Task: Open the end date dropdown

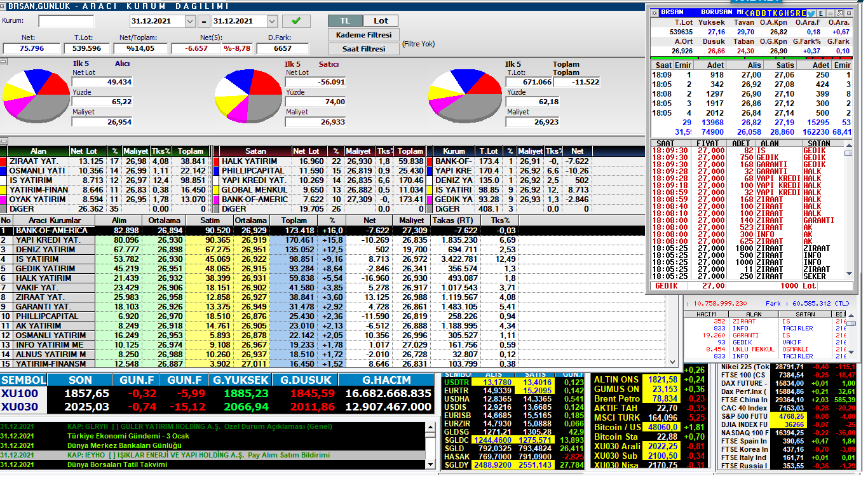Action: click(273, 21)
